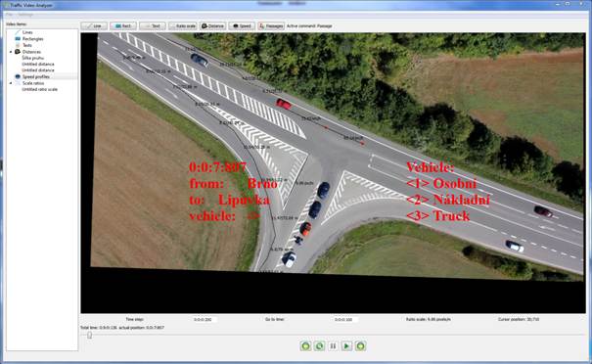Viewport: 592px width, 364px height.
Task: Pause the video playback
Action: click(333, 345)
